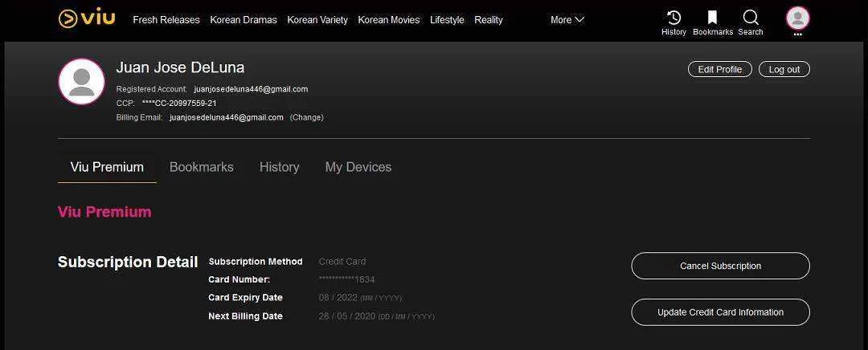Open Korean Variety category

[x=317, y=20]
